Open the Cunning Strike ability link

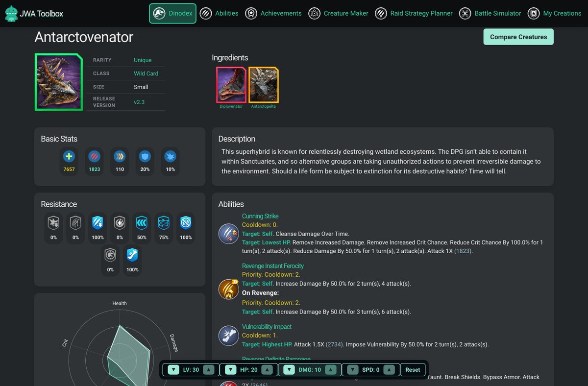click(x=260, y=216)
